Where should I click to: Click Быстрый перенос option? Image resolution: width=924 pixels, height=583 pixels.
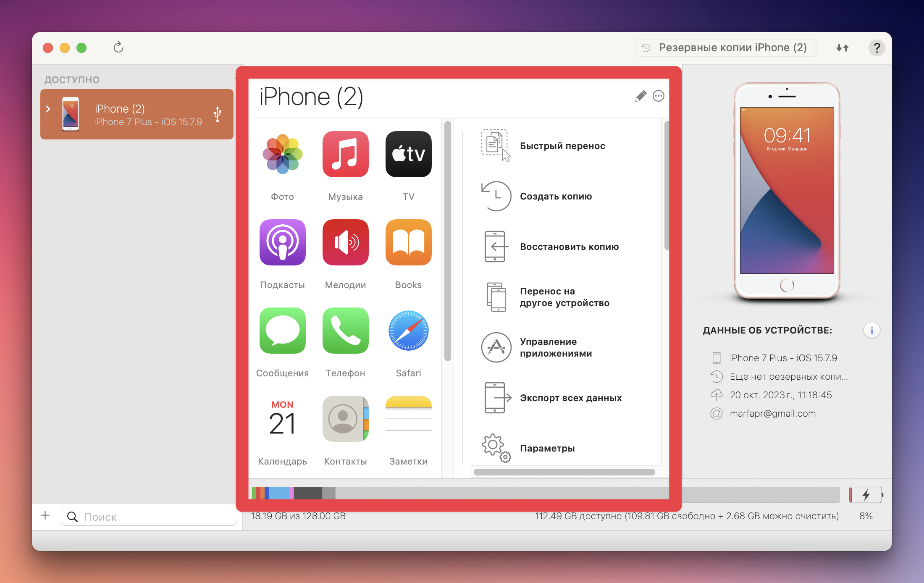pyautogui.click(x=562, y=146)
